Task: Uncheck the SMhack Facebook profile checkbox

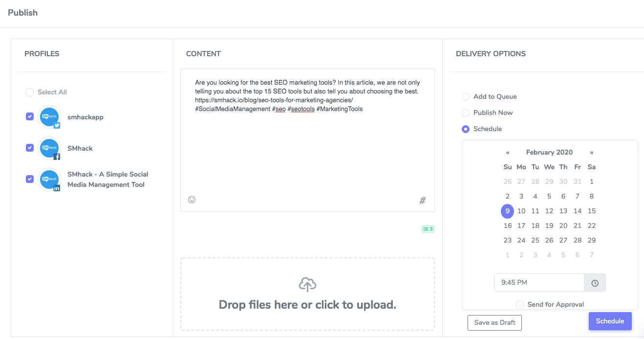Action: (30, 148)
